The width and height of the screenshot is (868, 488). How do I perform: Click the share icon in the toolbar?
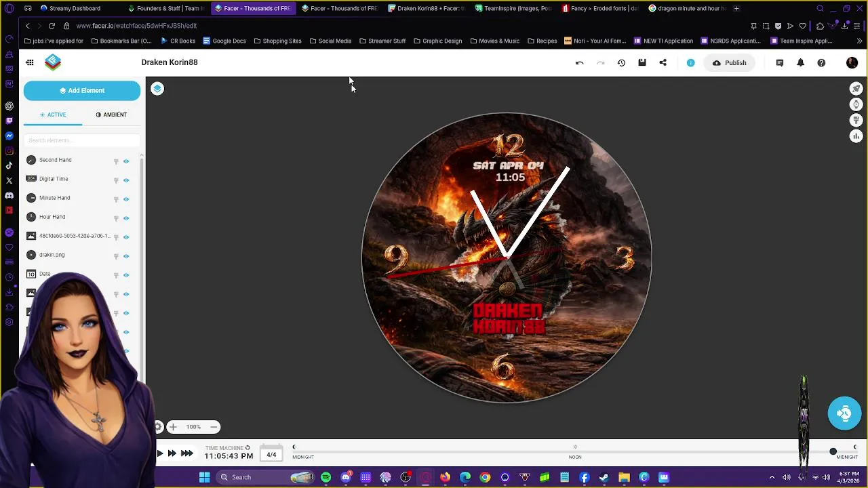(x=663, y=62)
